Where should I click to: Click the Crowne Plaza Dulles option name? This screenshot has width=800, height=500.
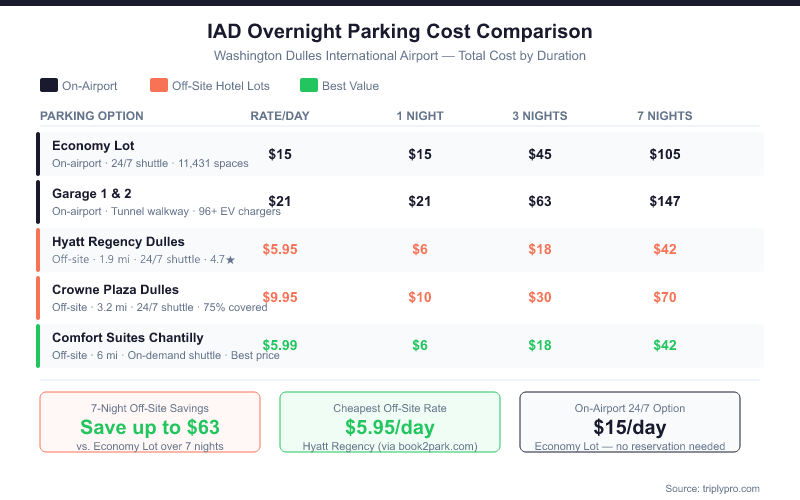tap(115, 290)
